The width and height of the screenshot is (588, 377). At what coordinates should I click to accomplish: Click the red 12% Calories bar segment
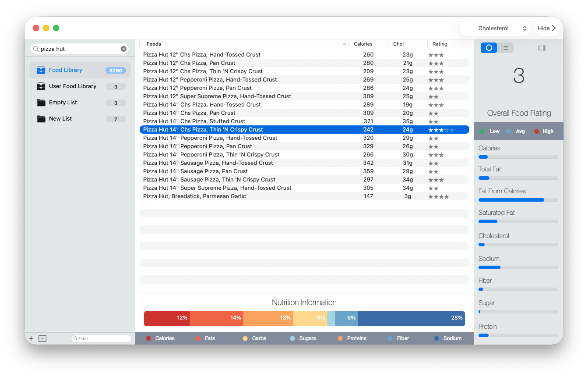(x=167, y=318)
